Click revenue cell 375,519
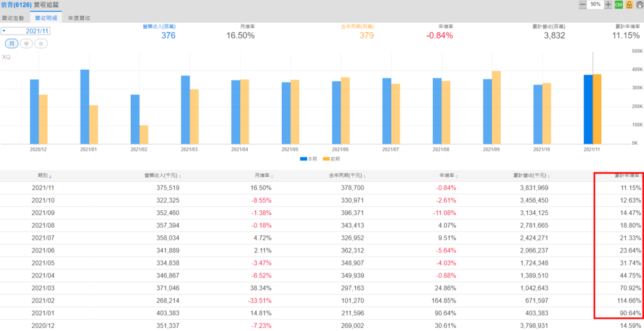 (169, 188)
